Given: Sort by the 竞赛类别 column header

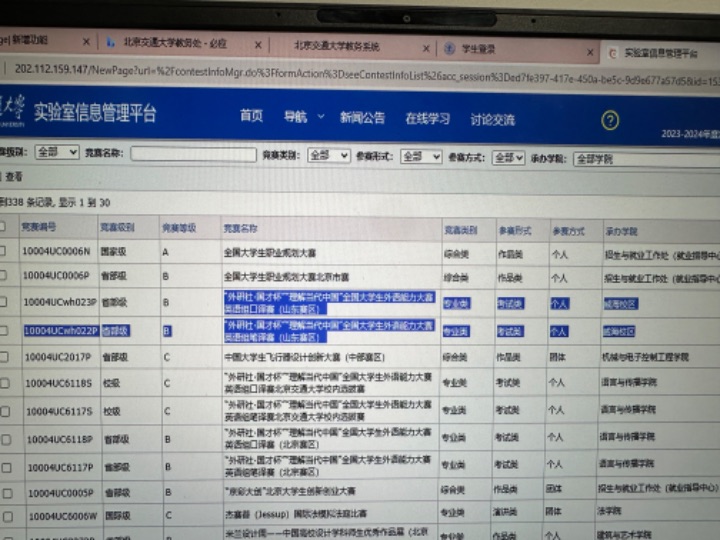Looking at the screenshot, I should (x=461, y=231).
